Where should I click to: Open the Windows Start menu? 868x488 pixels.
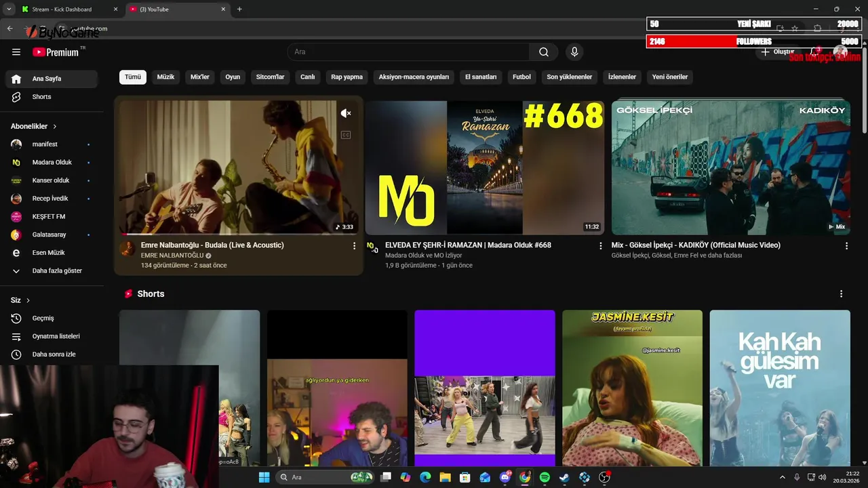point(264,477)
